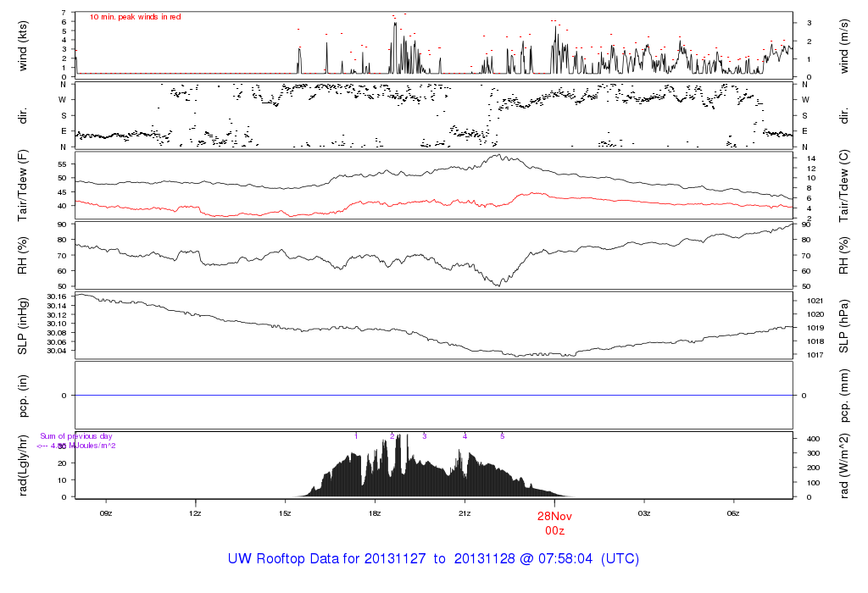Click the 'MJoules/m^2' purple value text
Viewport: 868px width, 593px height.
coord(92,446)
